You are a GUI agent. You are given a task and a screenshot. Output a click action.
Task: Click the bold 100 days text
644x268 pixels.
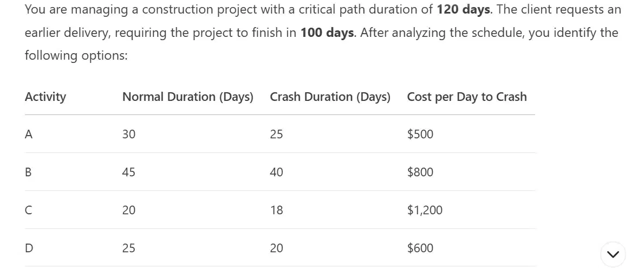[x=327, y=33]
